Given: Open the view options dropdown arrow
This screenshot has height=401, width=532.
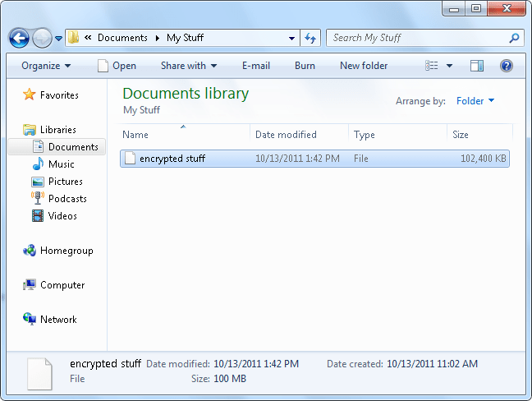Looking at the screenshot, I should coord(449,66).
